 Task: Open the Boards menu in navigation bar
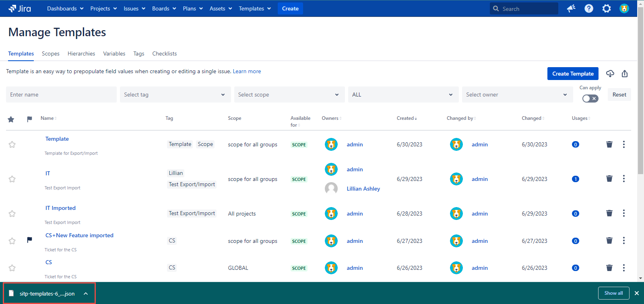tap(164, 8)
